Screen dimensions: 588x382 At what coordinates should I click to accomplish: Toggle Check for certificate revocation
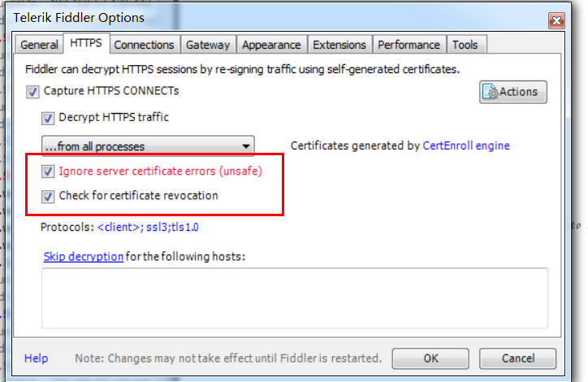[48, 196]
